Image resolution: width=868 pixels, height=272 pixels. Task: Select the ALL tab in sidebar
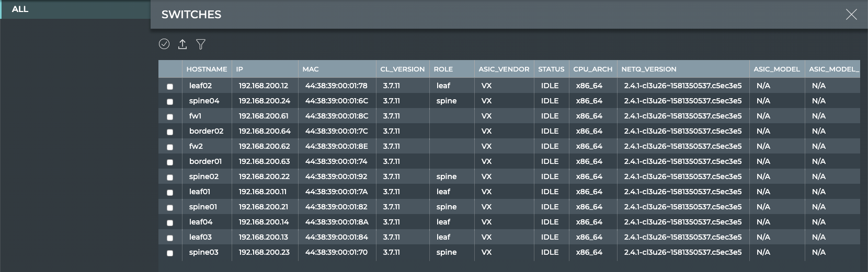coord(20,9)
